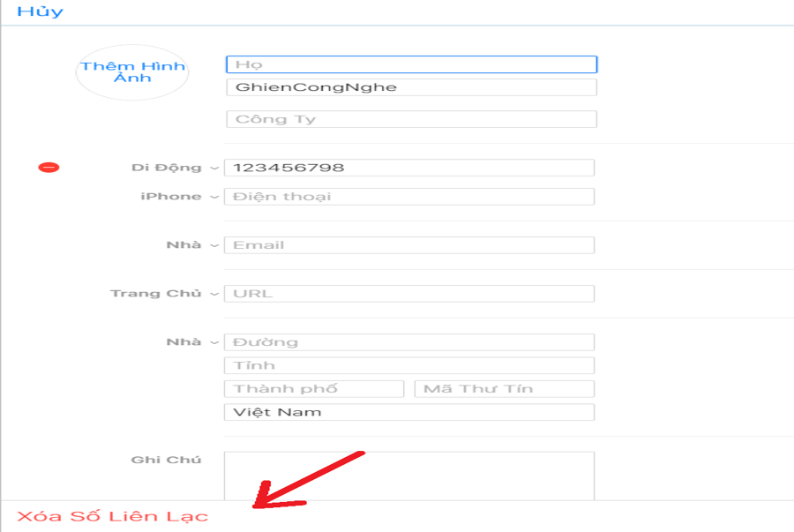Click the URL input field
This screenshot has height=532, width=794.
point(409,294)
